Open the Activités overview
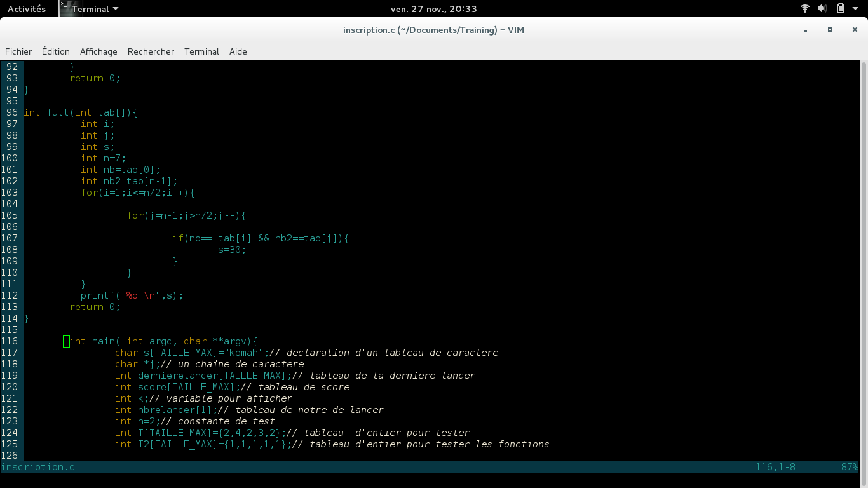 pos(25,8)
